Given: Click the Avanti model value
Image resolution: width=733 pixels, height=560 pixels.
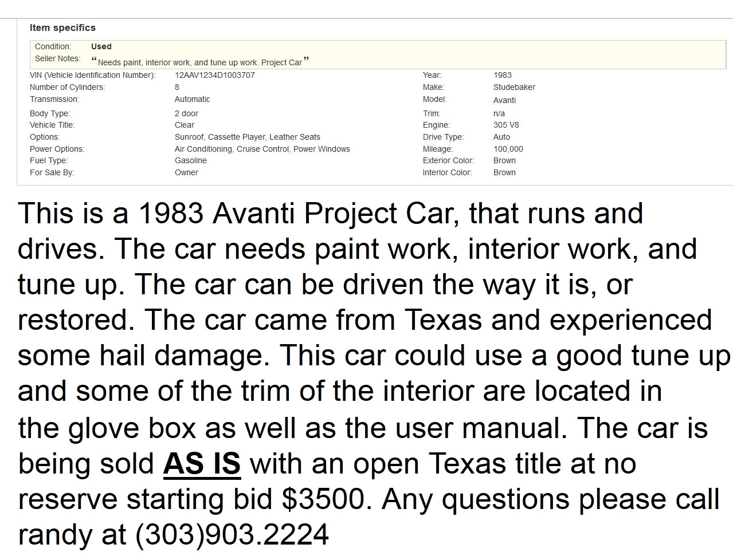Looking at the screenshot, I should pyautogui.click(x=504, y=100).
